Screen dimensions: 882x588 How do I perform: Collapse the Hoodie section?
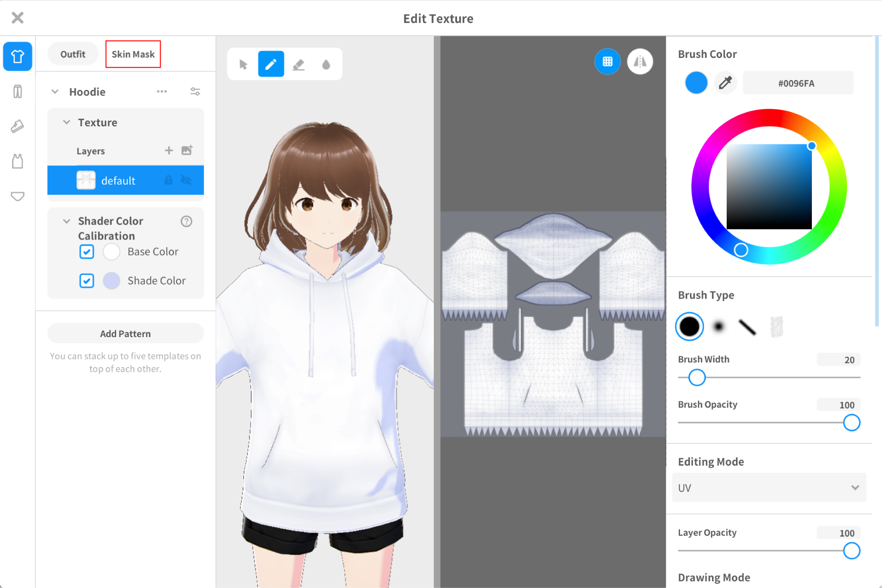tap(55, 92)
